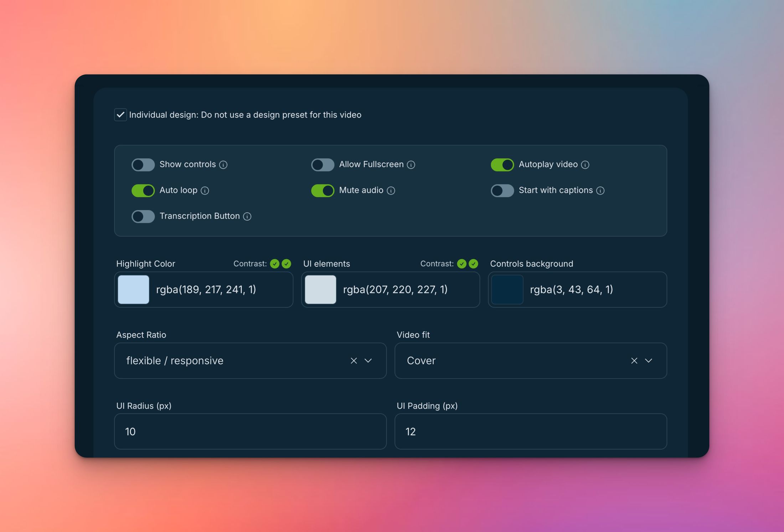The width and height of the screenshot is (784, 532).
Task: Click the Autoplay video info icon
Action: coord(586,165)
